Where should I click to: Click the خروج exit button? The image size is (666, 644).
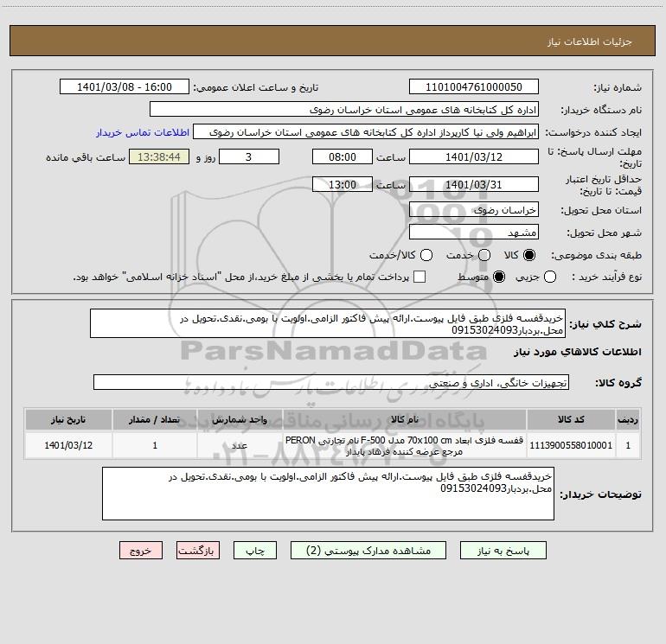pyautogui.click(x=141, y=551)
